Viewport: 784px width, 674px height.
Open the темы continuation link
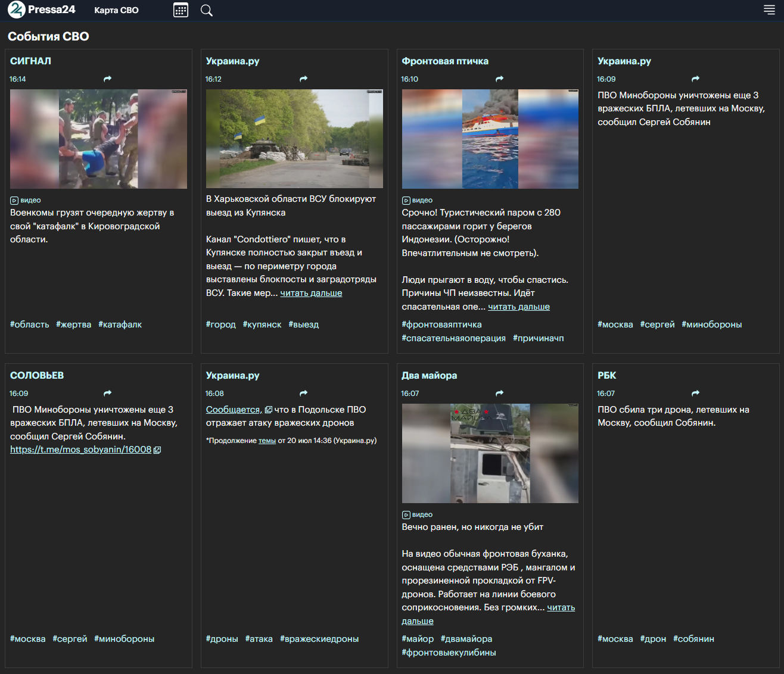[267, 441]
